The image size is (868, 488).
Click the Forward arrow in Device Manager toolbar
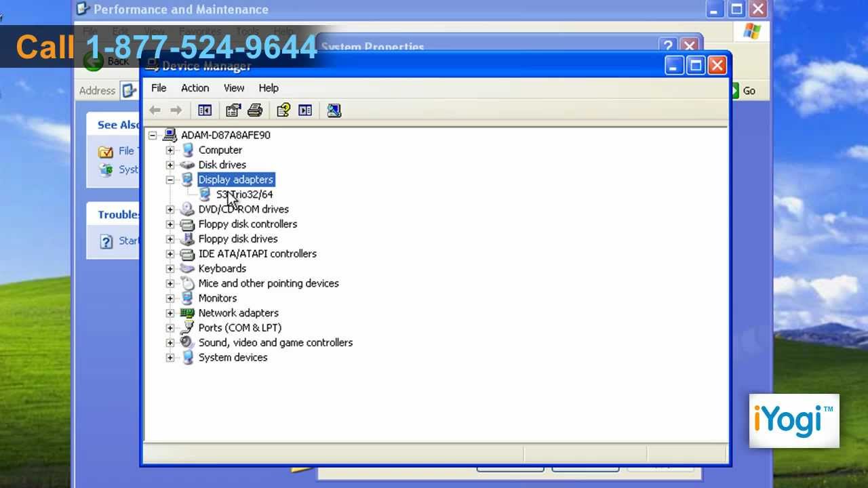click(176, 110)
